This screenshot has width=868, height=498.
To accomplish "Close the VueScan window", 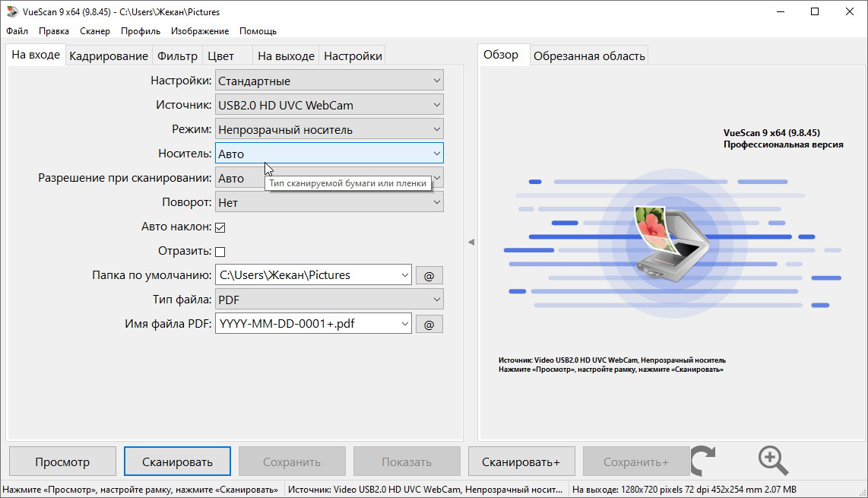I will [850, 11].
